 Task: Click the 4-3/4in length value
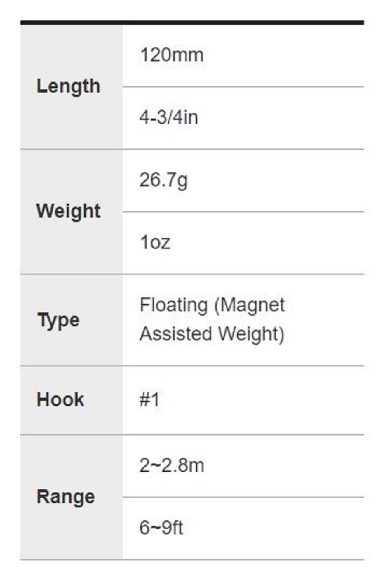[x=169, y=117]
